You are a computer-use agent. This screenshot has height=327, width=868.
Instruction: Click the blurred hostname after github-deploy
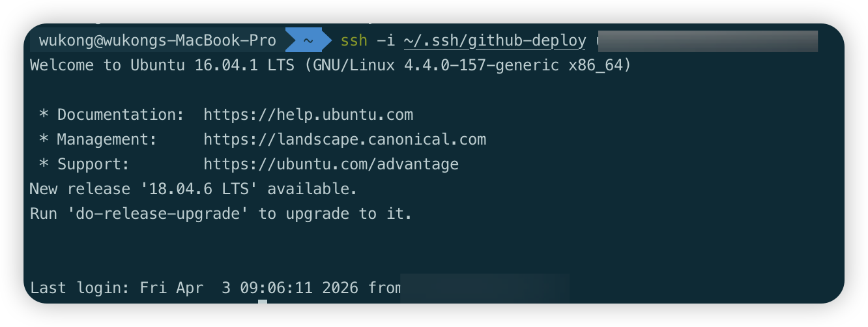coord(706,40)
